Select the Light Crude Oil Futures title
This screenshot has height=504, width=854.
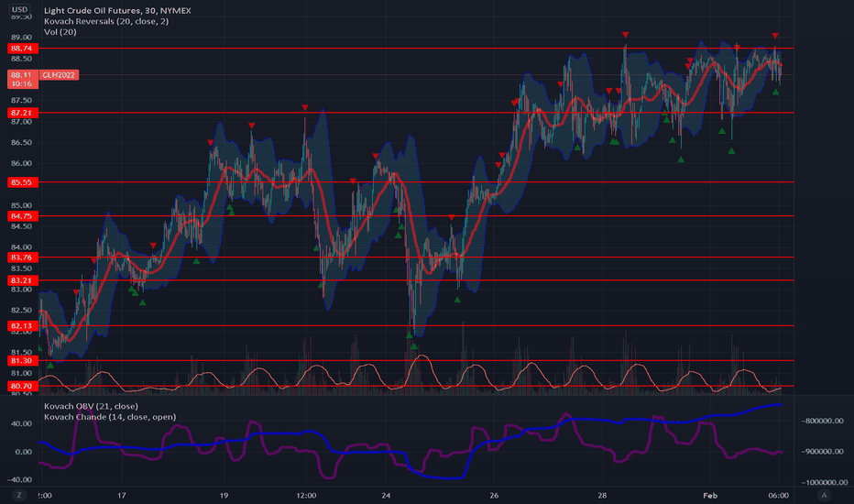coord(117,10)
